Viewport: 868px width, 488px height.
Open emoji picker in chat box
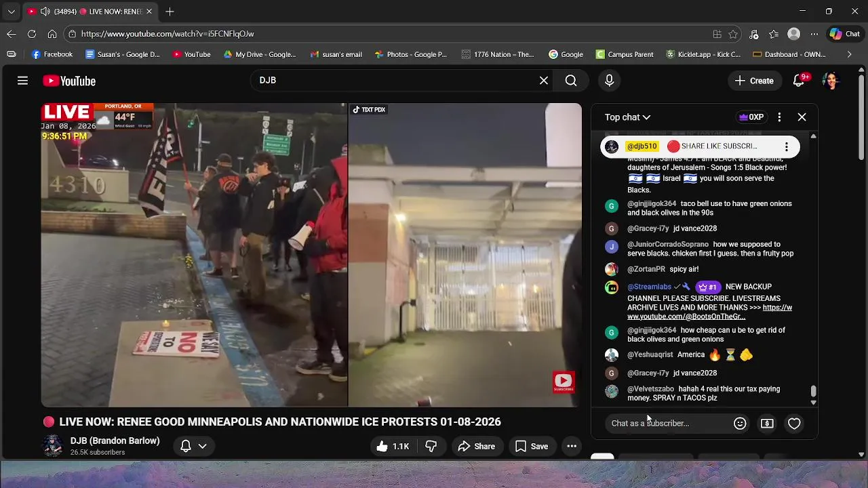(740, 424)
